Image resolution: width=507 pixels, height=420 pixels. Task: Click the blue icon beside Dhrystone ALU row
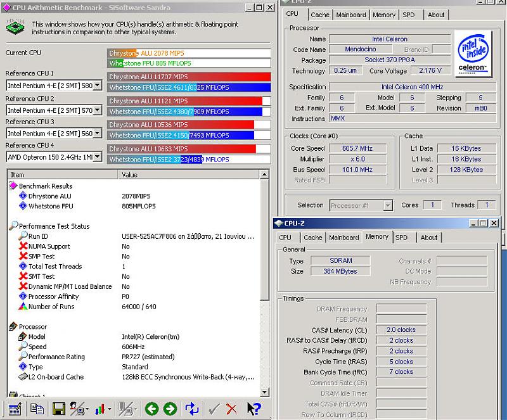click(x=23, y=196)
